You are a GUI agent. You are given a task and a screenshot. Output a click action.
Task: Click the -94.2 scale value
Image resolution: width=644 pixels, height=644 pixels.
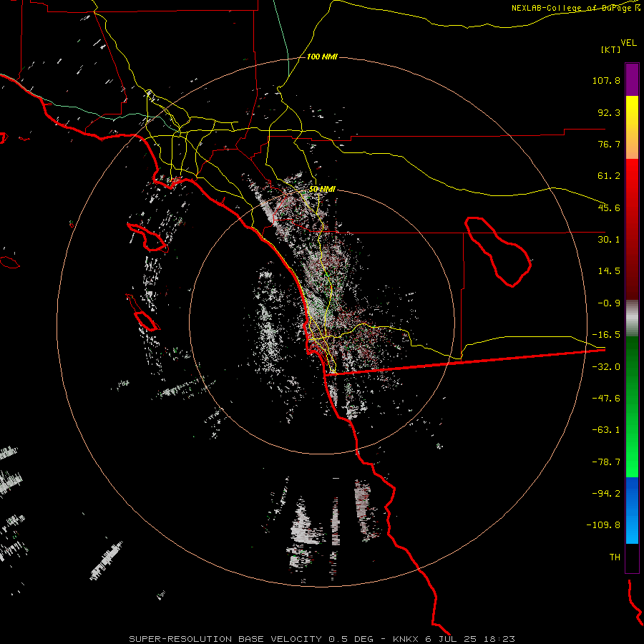pos(606,494)
